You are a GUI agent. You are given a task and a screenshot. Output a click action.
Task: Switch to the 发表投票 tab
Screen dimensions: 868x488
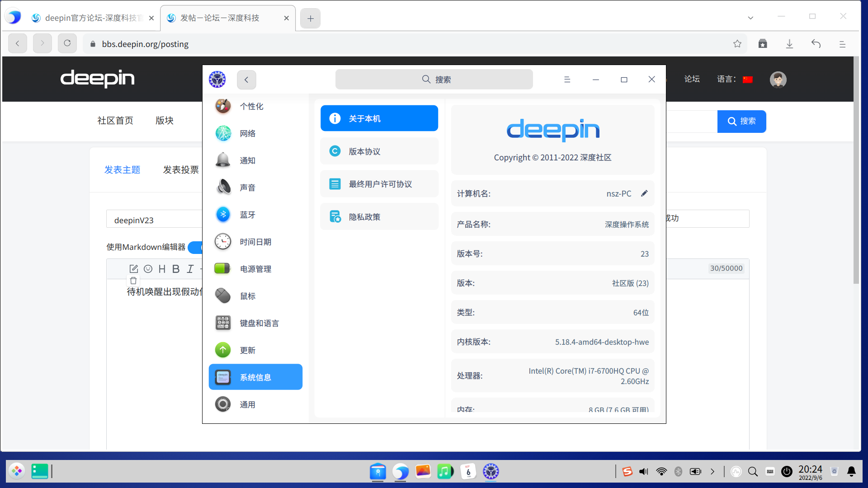[181, 169]
